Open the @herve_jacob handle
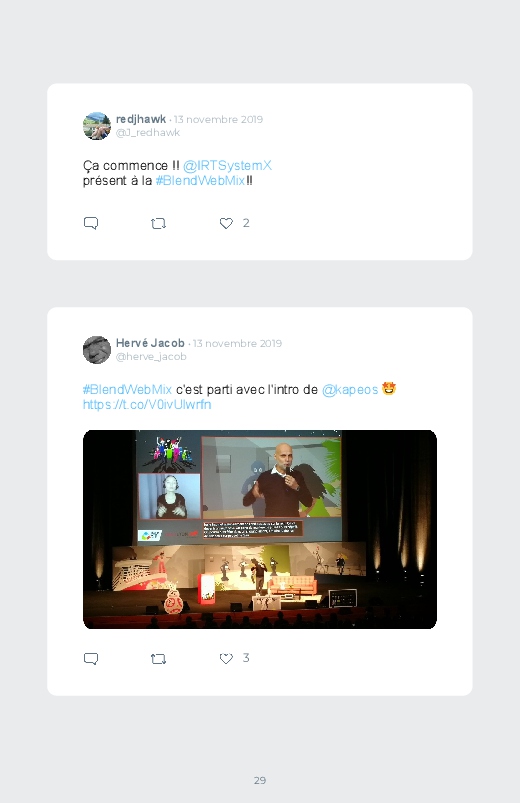 click(x=151, y=356)
